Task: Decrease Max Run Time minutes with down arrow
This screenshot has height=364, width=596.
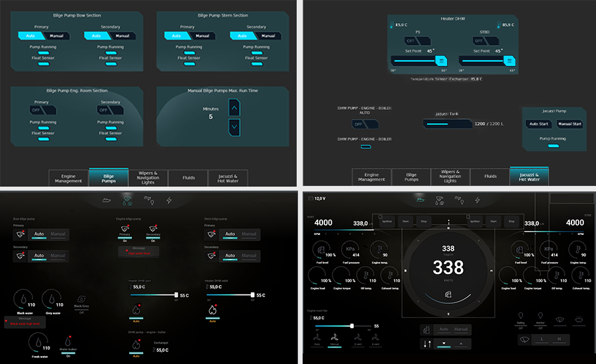Action: 234,126
